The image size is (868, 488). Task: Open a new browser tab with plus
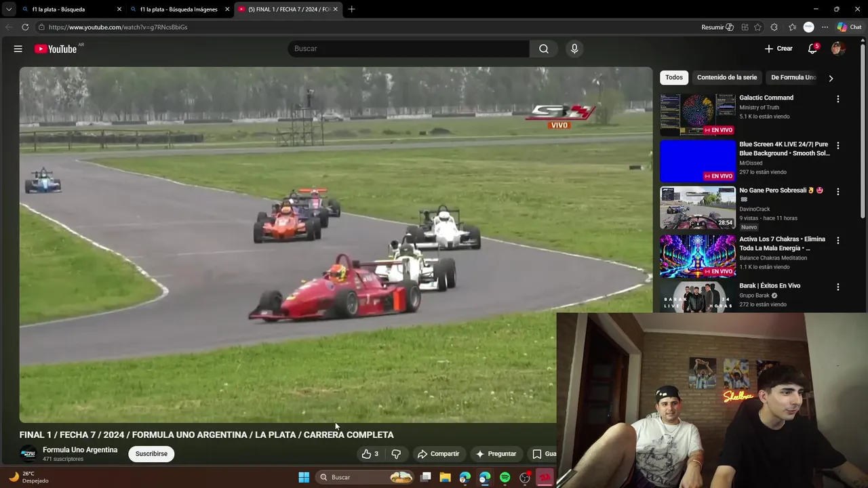(351, 9)
